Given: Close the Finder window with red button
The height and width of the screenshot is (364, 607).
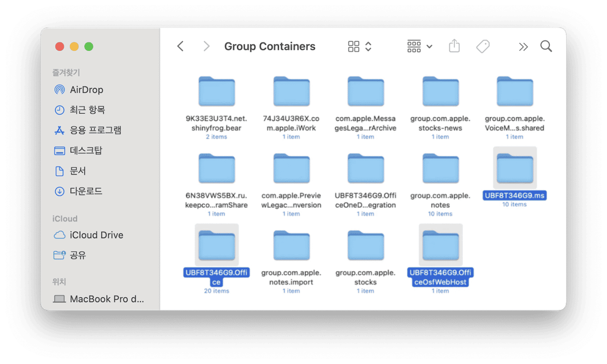Looking at the screenshot, I should [x=59, y=47].
